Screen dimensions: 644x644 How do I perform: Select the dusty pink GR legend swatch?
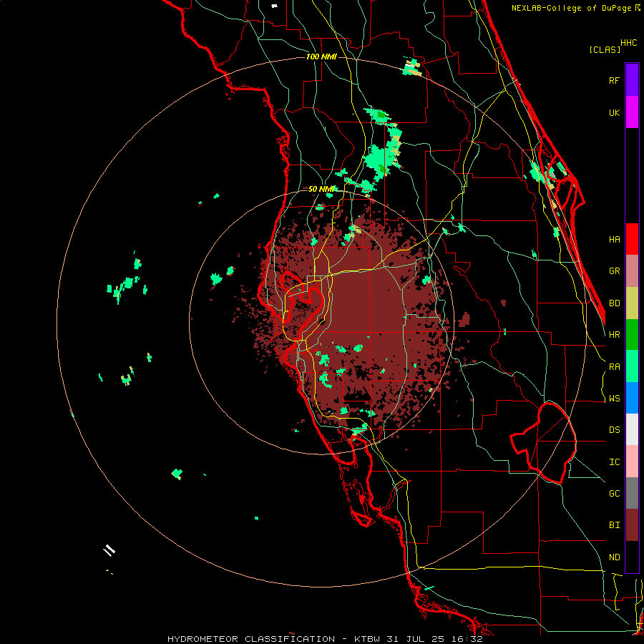632,271
